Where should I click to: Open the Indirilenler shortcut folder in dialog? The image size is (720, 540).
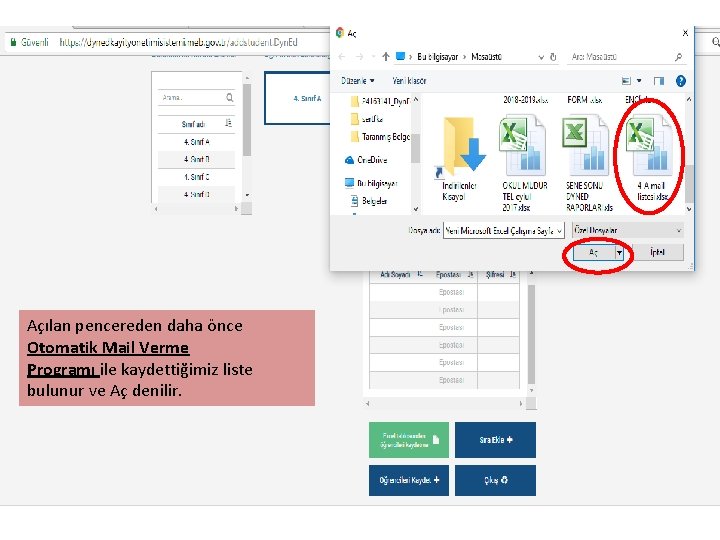459,159
